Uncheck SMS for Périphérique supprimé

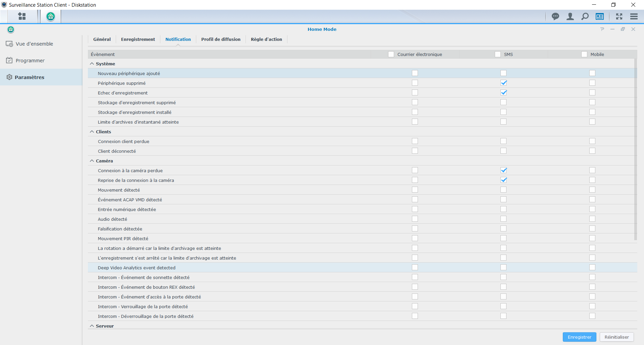pos(503,83)
